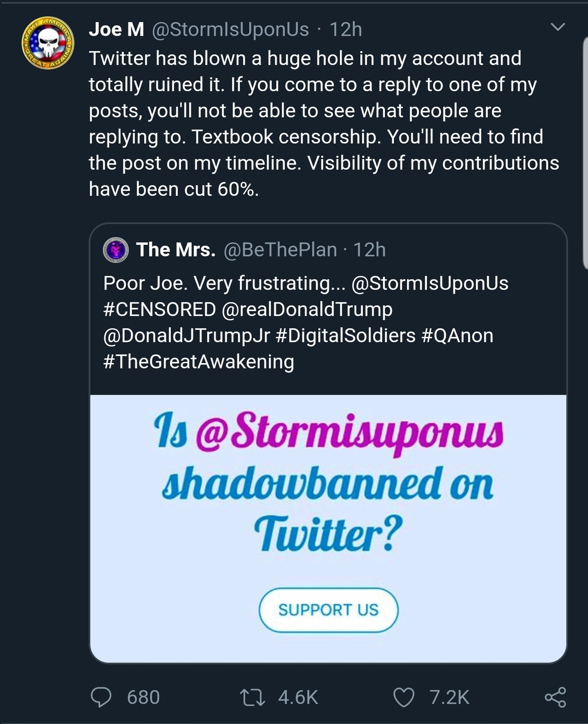The width and height of the screenshot is (588, 724).
Task: Open the Joe M display name
Action: 116,30
